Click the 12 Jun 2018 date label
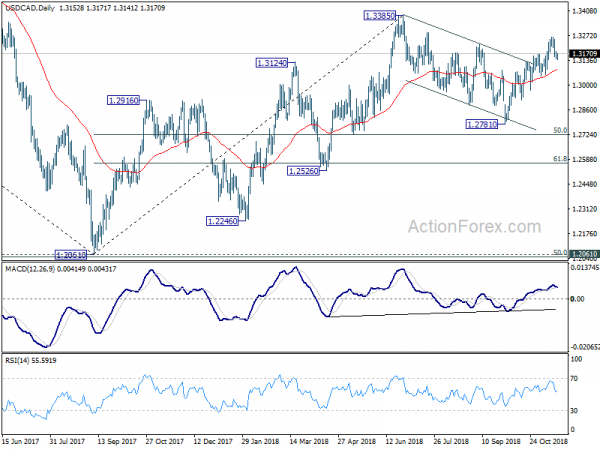 [404, 441]
